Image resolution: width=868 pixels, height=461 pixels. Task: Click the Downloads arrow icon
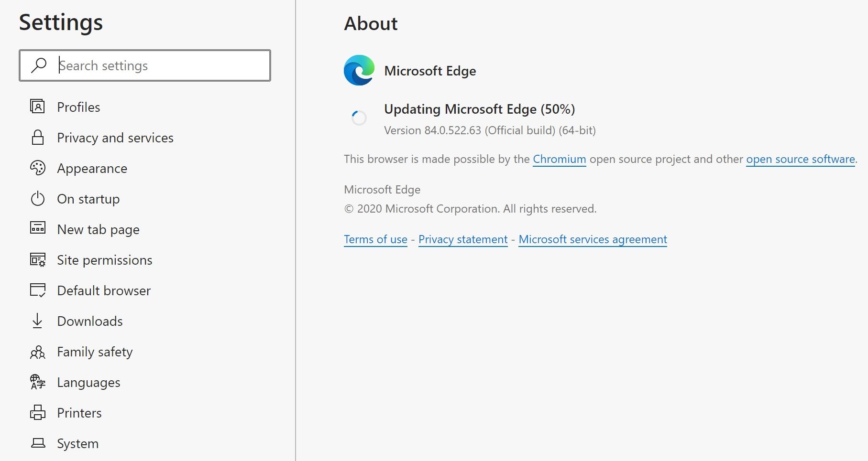click(37, 321)
